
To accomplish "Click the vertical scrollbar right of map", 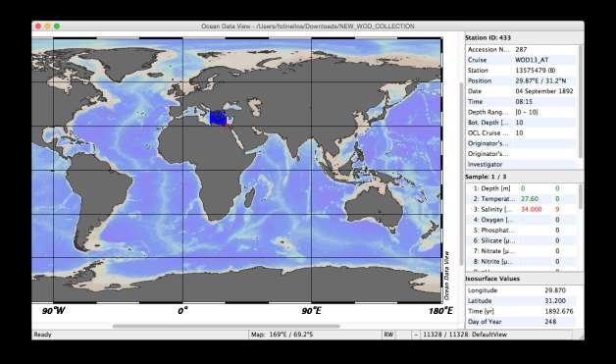I will point(461,173).
